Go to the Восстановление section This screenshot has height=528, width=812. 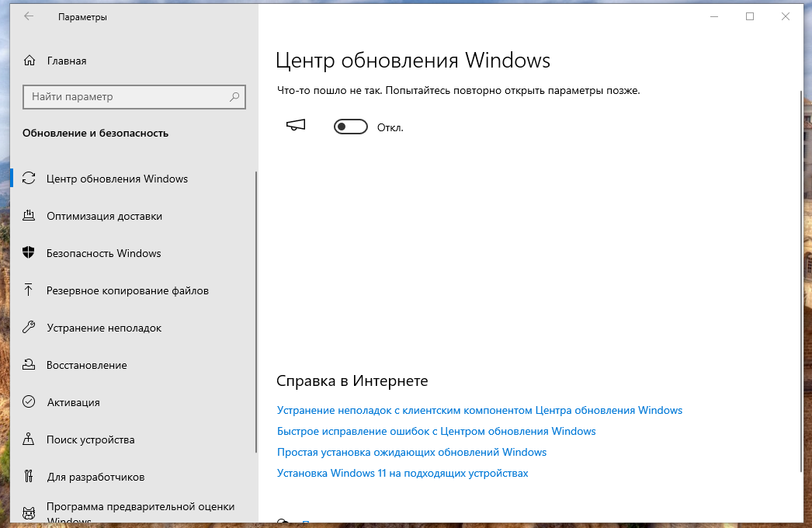pos(86,365)
